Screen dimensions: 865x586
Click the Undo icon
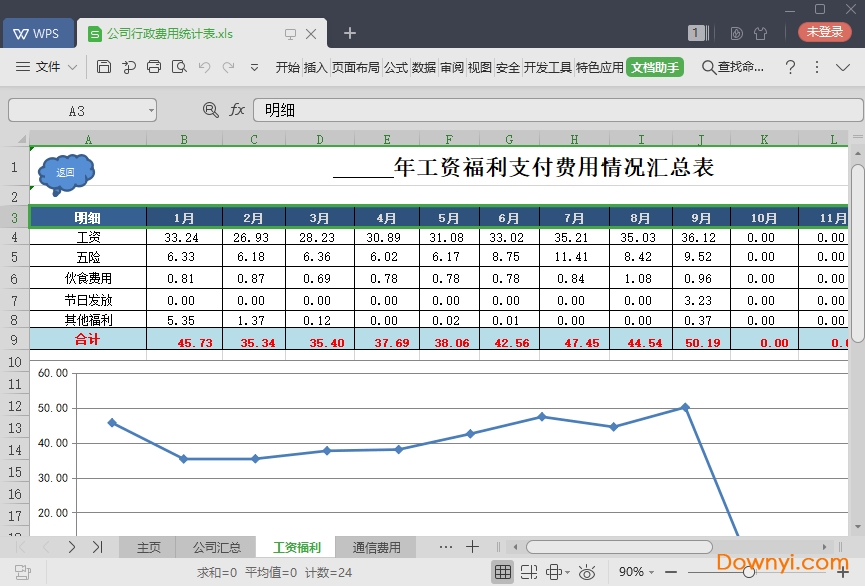tap(205, 67)
